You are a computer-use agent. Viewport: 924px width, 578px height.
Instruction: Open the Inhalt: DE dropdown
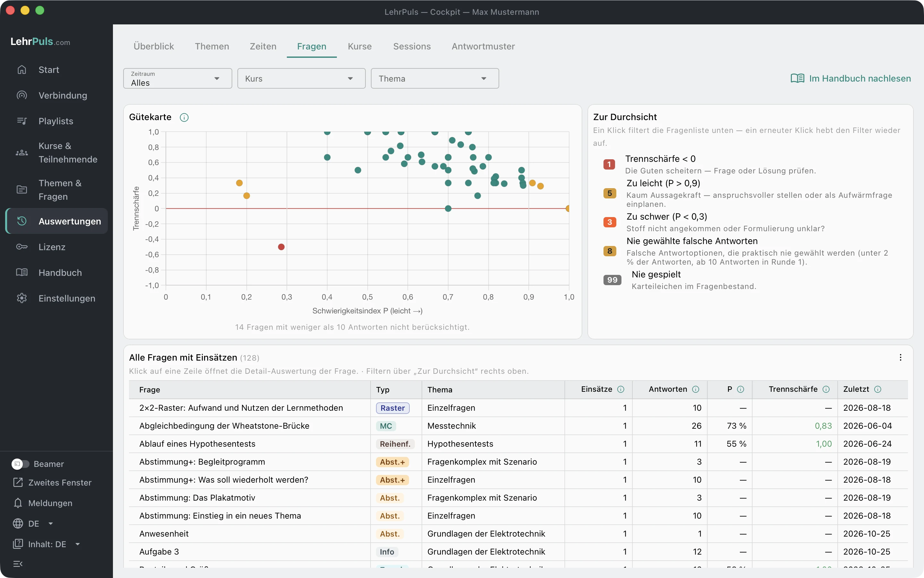[47, 544]
